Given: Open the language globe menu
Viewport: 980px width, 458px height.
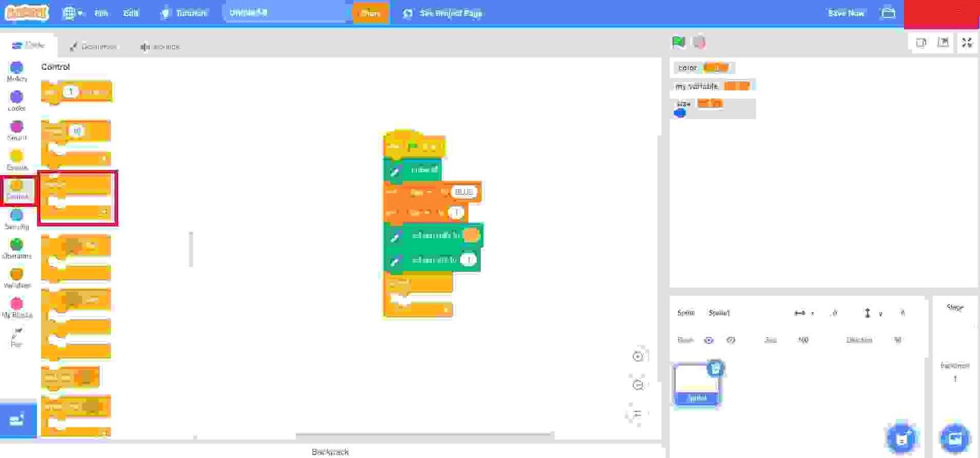Looking at the screenshot, I should point(73,13).
